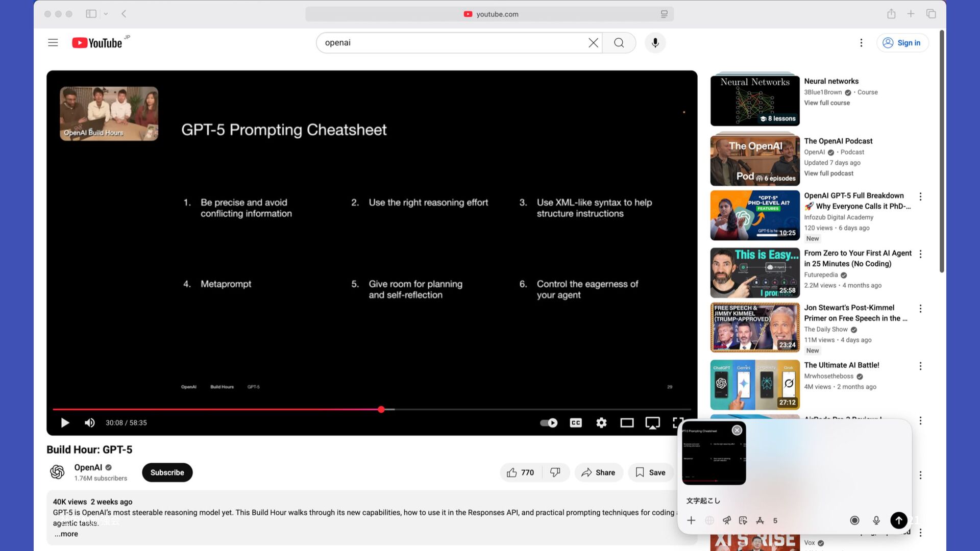
Task: Click the play button on video
Action: tap(65, 422)
